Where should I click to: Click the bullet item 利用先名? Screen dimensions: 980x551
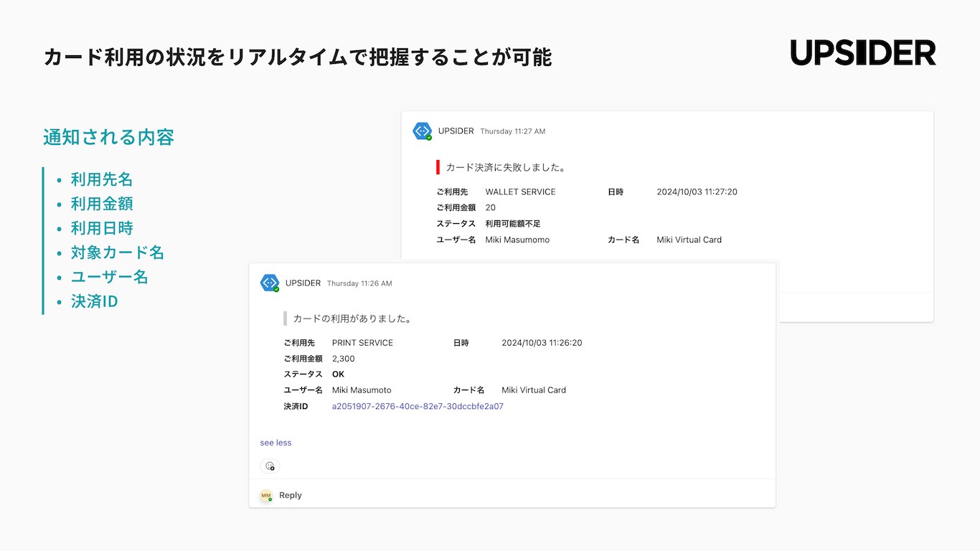click(102, 179)
